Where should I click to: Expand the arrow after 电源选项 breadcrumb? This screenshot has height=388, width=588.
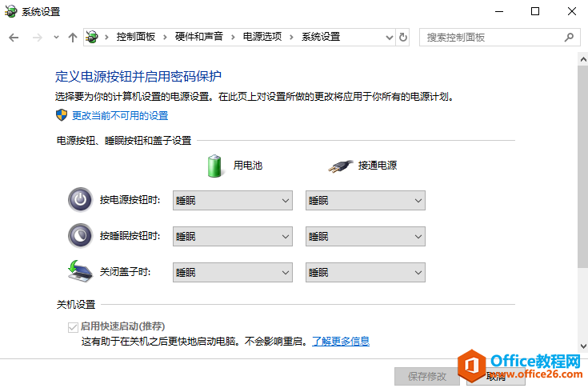(x=291, y=37)
